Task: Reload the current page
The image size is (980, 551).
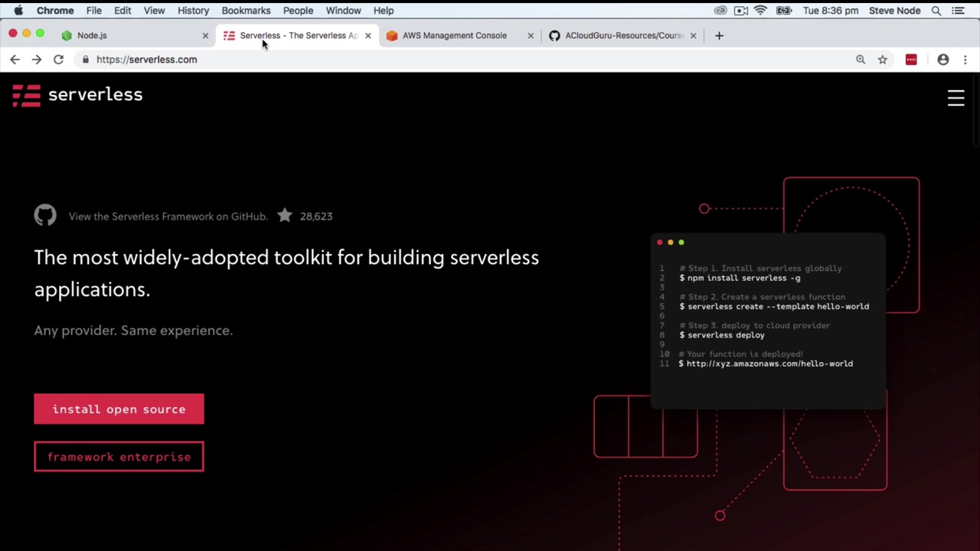Action: pyautogui.click(x=58, y=60)
